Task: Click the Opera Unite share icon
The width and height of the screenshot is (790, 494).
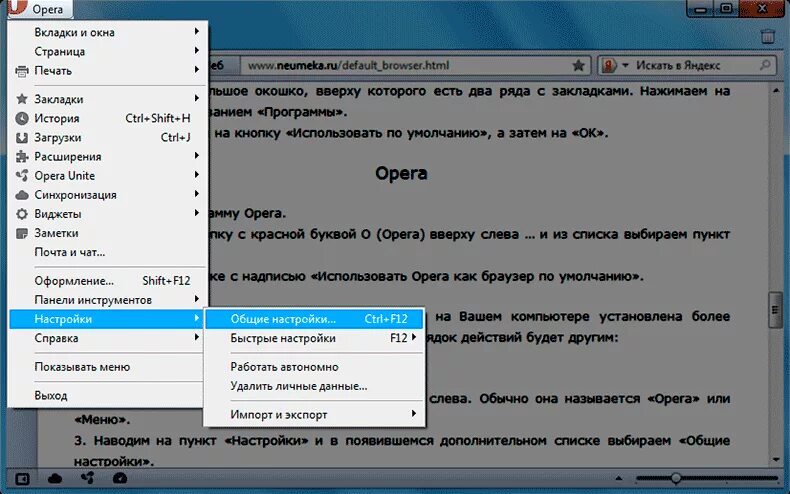Action: point(22,175)
